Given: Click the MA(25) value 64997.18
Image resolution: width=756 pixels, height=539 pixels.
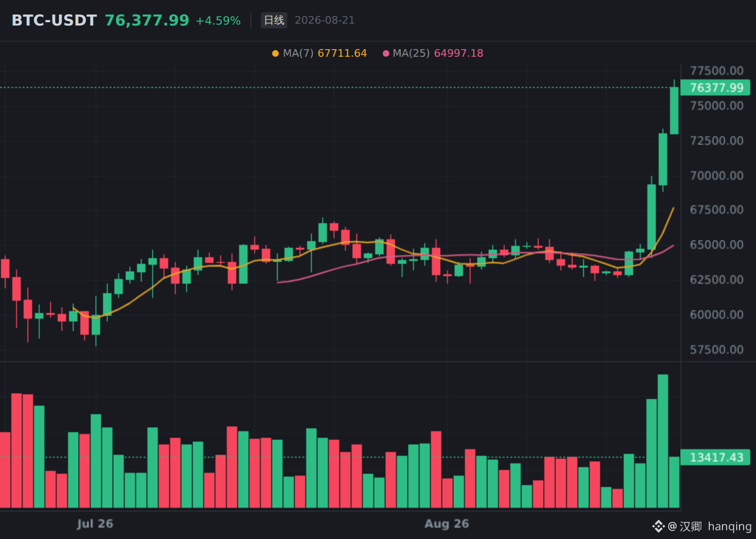Looking at the screenshot, I should click(458, 53).
